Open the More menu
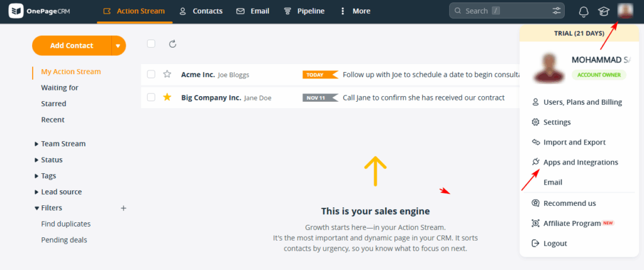The image size is (644, 270). (355, 11)
